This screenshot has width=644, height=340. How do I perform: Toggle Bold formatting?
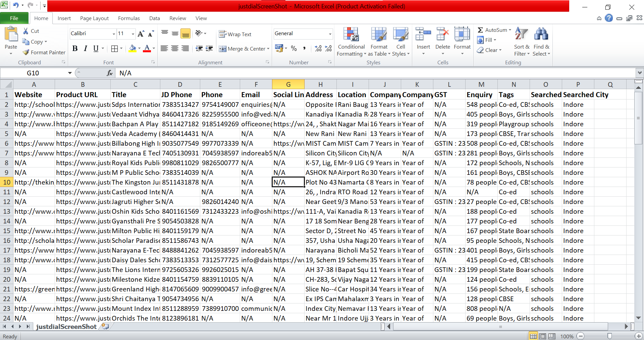click(x=75, y=49)
